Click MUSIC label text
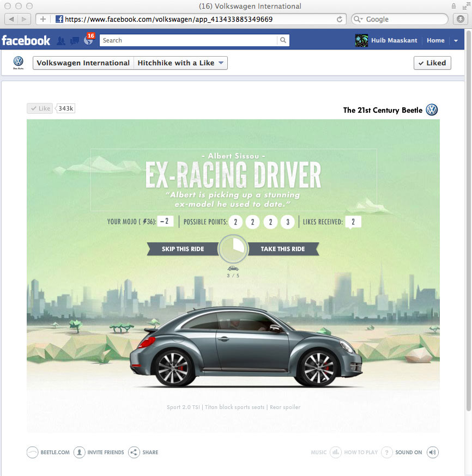The image size is (472, 476). pyautogui.click(x=319, y=453)
